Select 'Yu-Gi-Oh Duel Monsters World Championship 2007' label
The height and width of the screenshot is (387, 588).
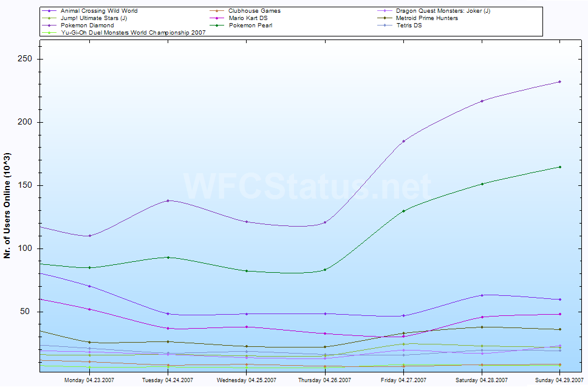[x=133, y=33]
